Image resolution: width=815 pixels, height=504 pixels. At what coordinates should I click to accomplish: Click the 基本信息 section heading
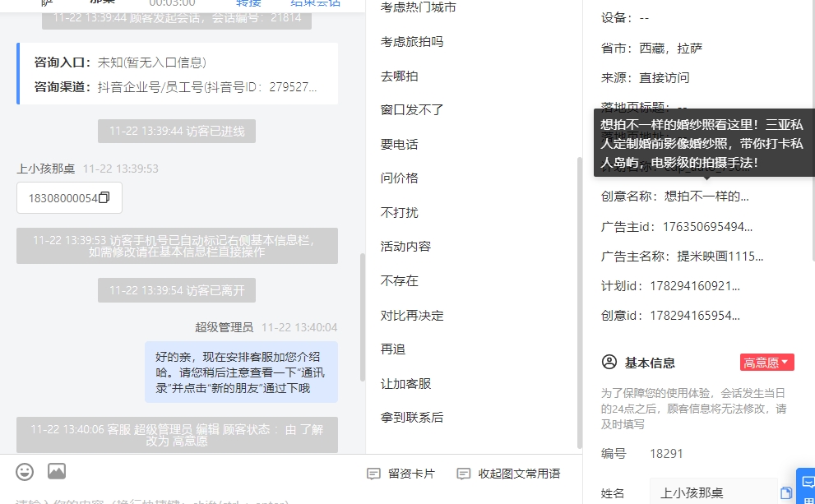(650, 363)
